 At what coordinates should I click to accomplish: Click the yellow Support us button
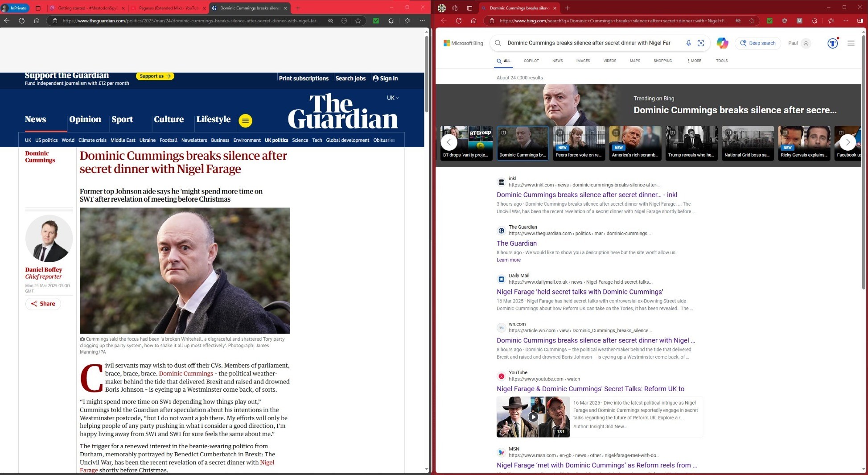pyautogui.click(x=155, y=76)
